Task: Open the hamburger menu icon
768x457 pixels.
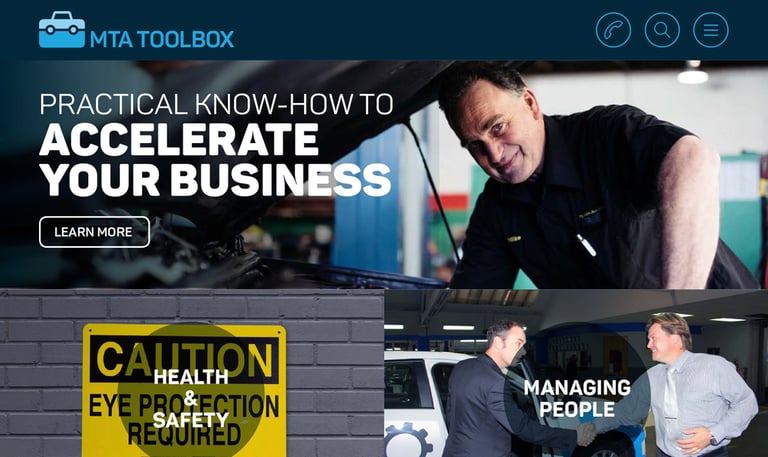Action: point(711,30)
